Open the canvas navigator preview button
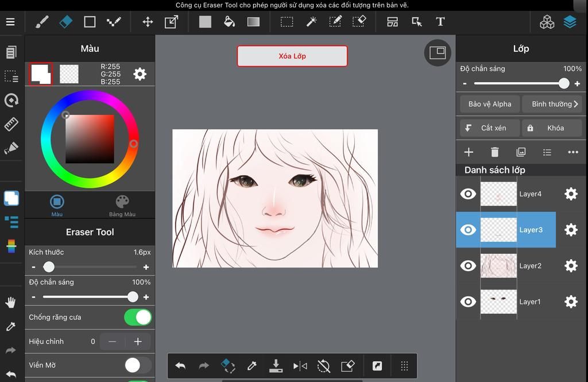The height and width of the screenshot is (382, 588). coord(438,52)
